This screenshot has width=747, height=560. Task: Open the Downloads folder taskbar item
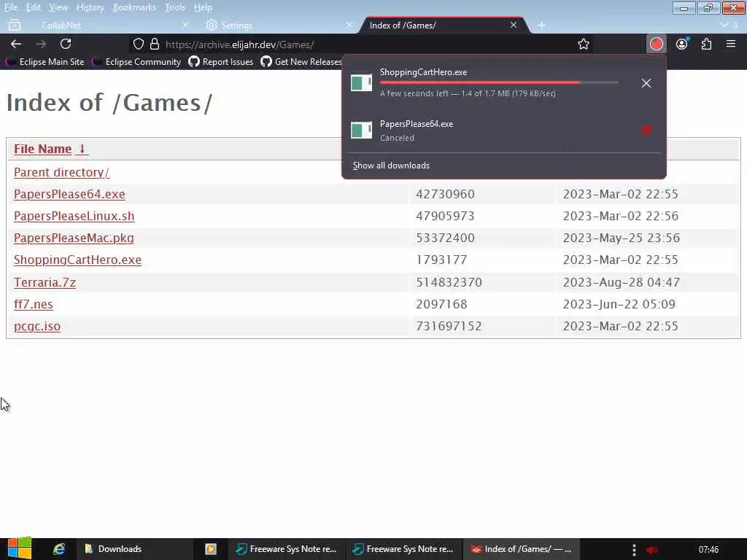tap(134, 549)
